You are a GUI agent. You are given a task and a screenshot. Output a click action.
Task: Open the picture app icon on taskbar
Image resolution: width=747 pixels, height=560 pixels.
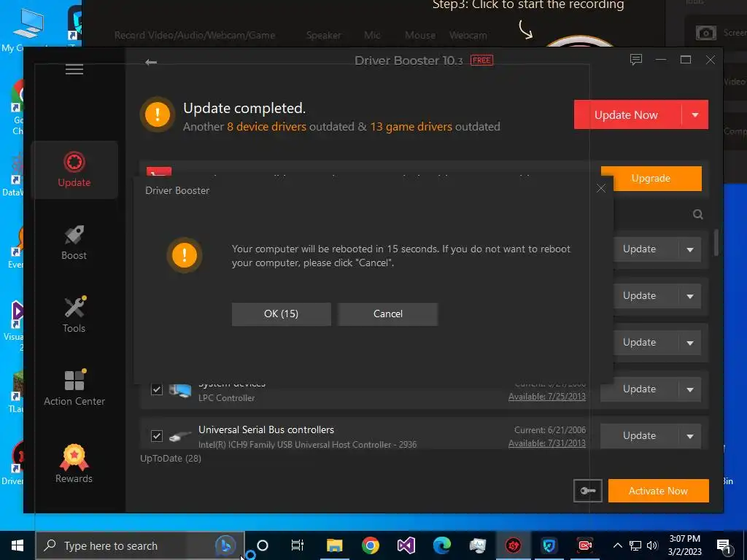tap(477, 545)
